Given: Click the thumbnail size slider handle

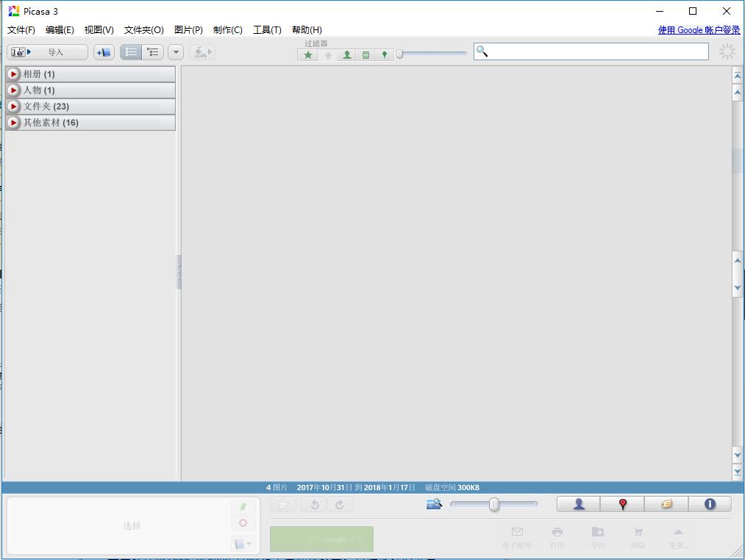Looking at the screenshot, I should tap(494, 504).
